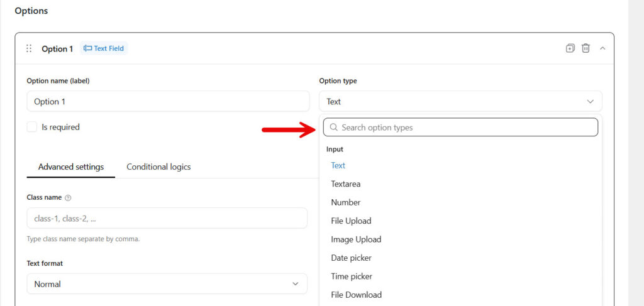
Task: Click the Option name input with Option 1
Action: point(168,101)
